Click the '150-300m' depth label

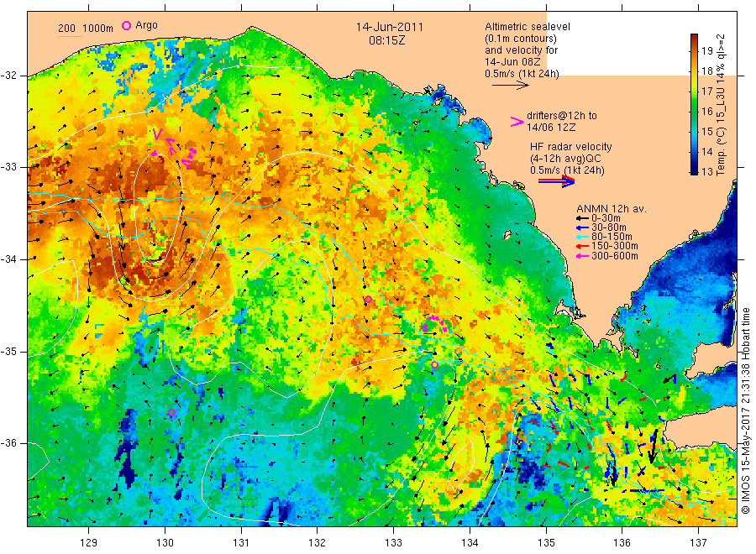click(x=614, y=246)
